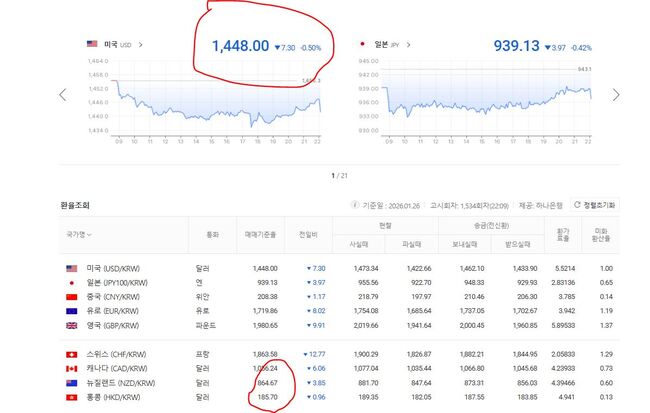Click the info icon beside 기준일
Image resolution: width=650 pixels, height=413 pixels.
coord(355,205)
